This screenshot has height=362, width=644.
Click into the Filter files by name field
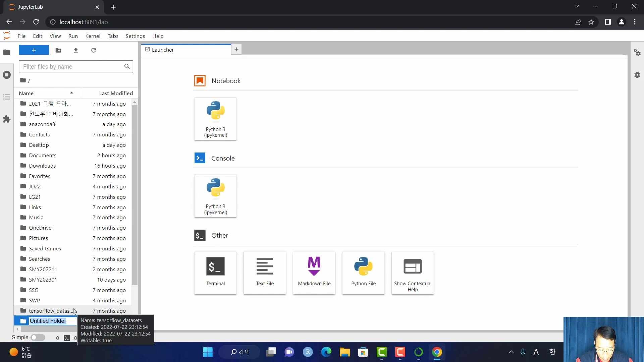[x=76, y=67]
